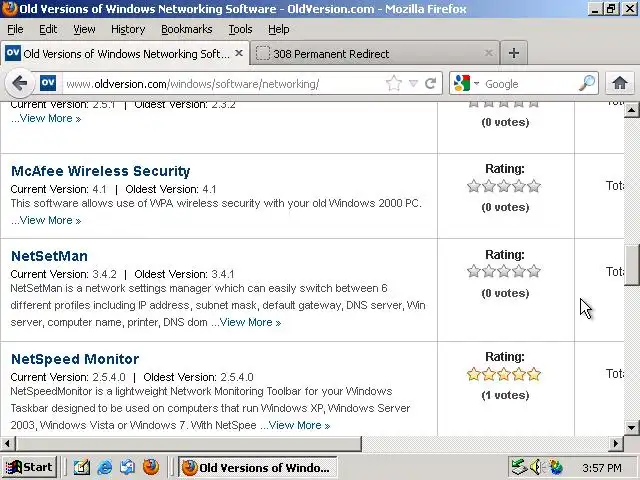Screen dimensions: 640x480
Task: Click (1 votes) text under NetSpeed Monitor rating
Action: 505,395
